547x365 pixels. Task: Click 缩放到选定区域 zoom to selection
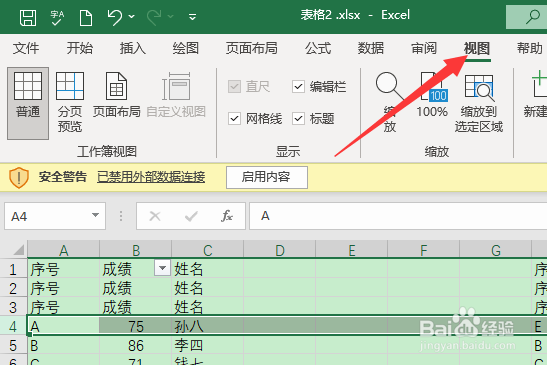point(479,103)
